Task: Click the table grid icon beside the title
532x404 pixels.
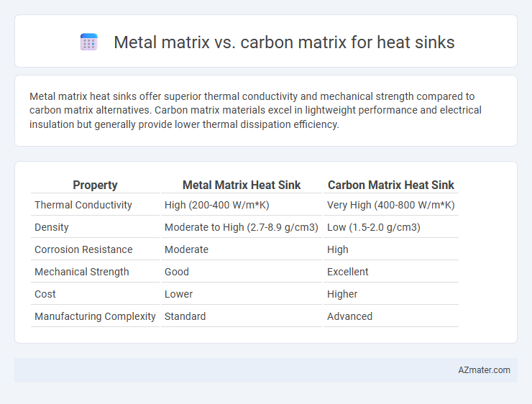Action: coord(89,42)
